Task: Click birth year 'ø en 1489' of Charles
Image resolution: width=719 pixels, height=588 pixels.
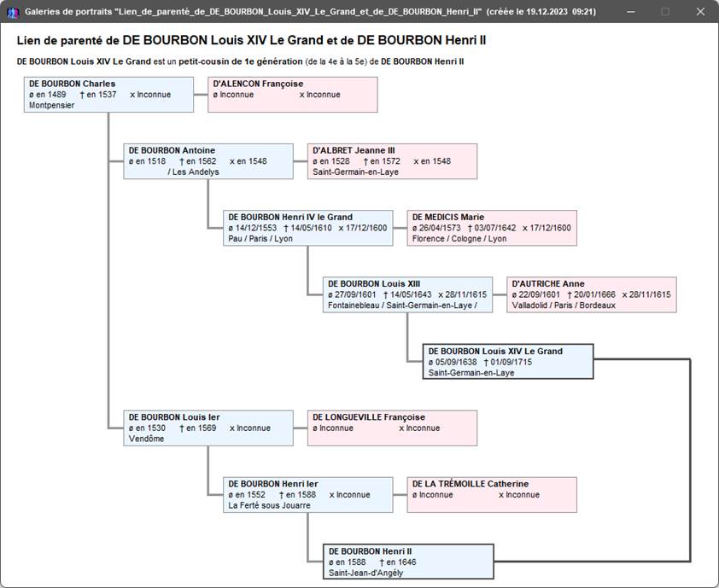Action: point(47,95)
